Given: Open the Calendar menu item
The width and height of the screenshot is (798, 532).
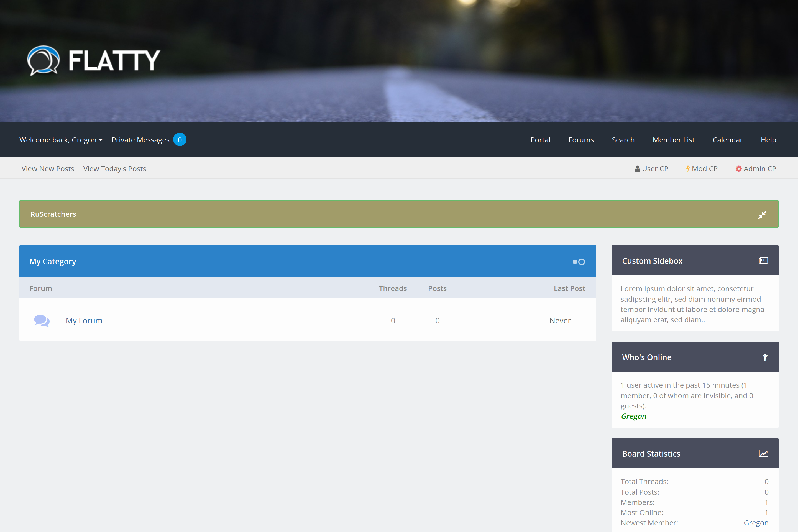Looking at the screenshot, I should [x=727, y=140].
